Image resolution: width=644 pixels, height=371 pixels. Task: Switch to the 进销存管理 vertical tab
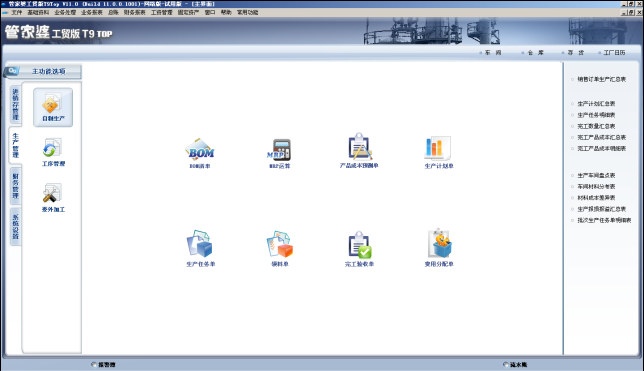pos(16,104)
